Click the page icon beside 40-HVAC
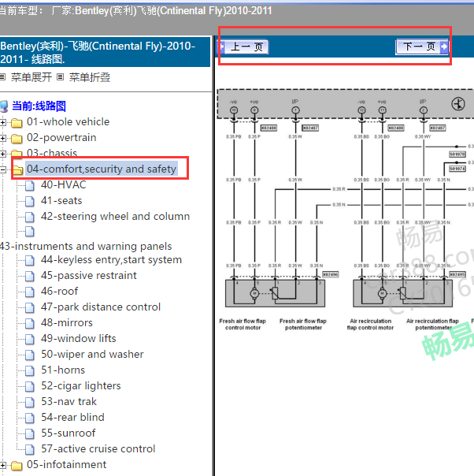474x476 pixels. tap(29, 185)
